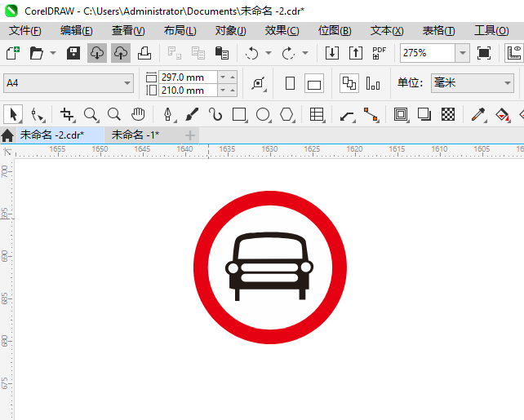Create a new document icon
This screenshot has width=524, height=420.
click(13, 53)
